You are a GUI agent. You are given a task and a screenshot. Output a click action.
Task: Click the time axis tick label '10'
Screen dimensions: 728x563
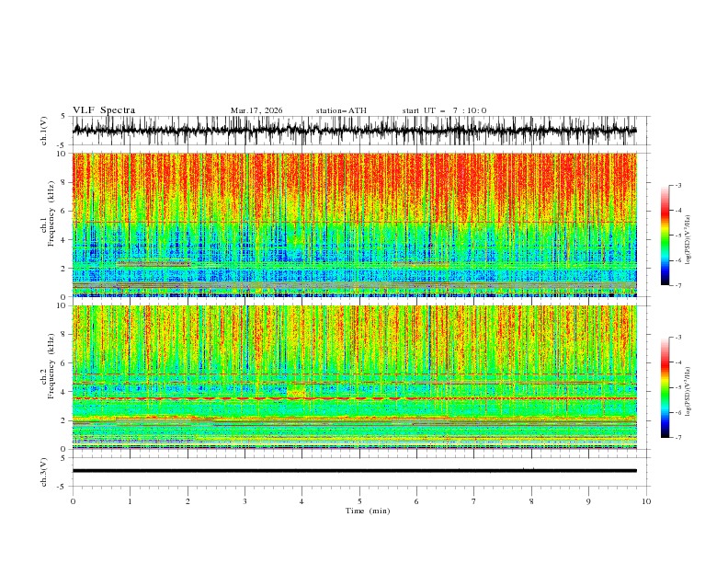pos(646,501)
